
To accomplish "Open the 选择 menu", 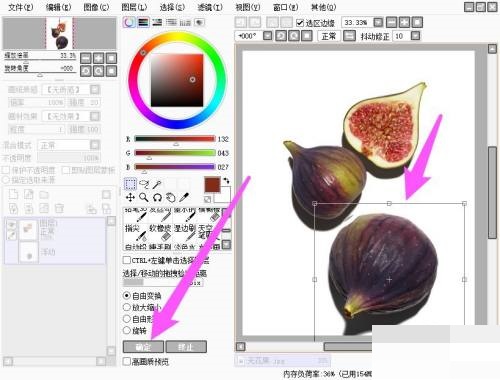I will 172,7.
